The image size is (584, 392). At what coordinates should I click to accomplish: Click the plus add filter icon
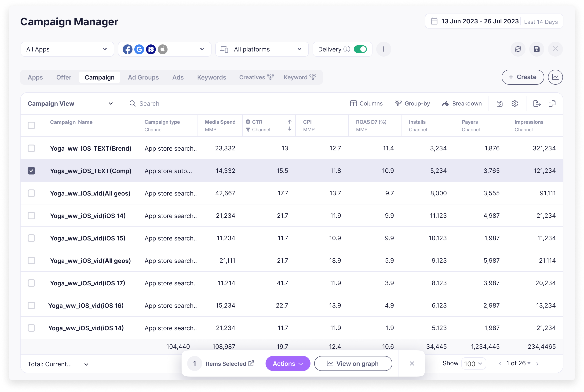383,49
